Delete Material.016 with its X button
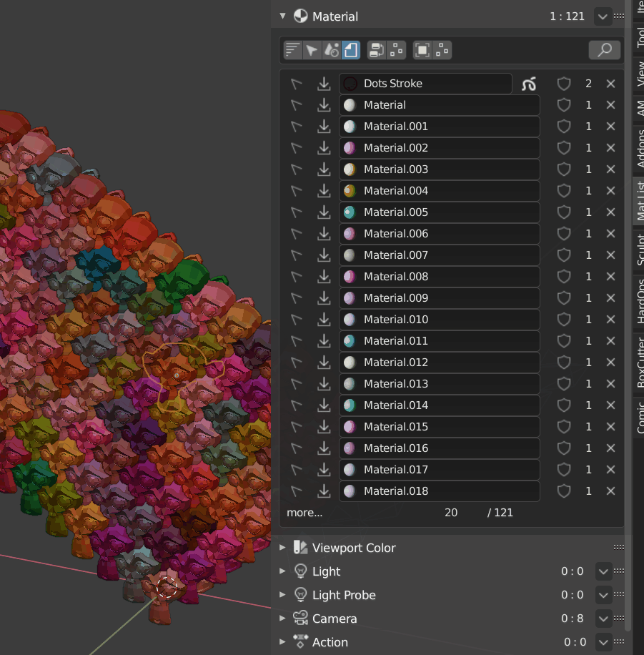644x655 pixels. click(610, 448)
